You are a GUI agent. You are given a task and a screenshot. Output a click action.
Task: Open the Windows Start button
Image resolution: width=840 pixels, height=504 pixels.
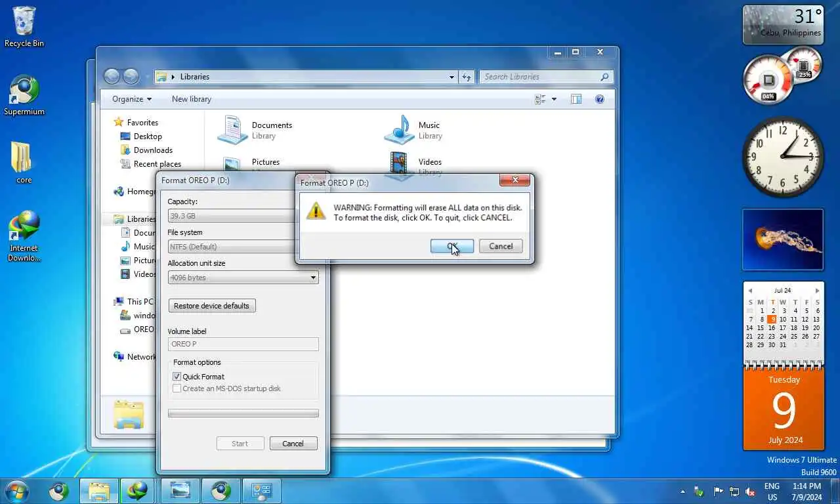(16, 491)
